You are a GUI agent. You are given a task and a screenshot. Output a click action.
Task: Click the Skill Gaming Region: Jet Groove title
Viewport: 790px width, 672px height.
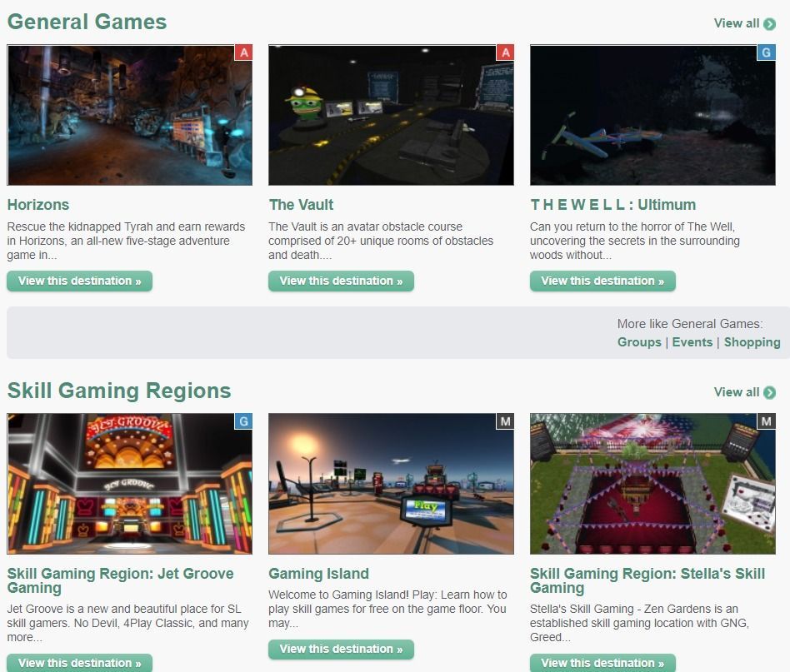[120, 580]
